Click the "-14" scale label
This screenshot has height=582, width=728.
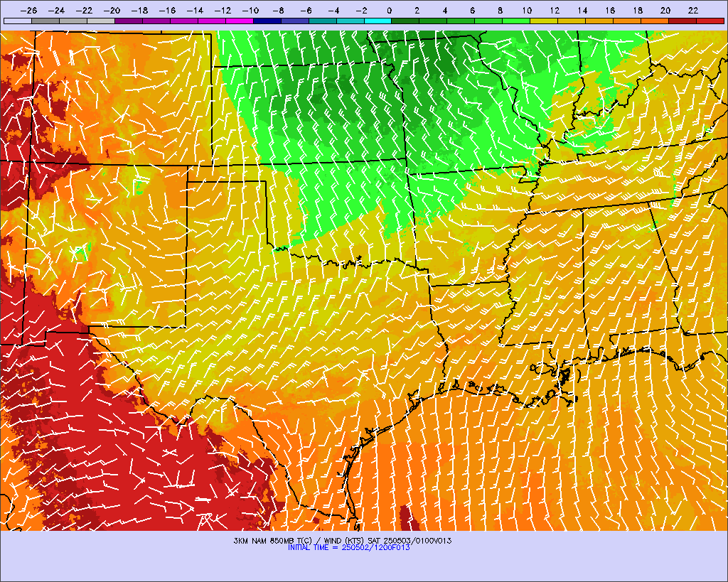[195, 10]
